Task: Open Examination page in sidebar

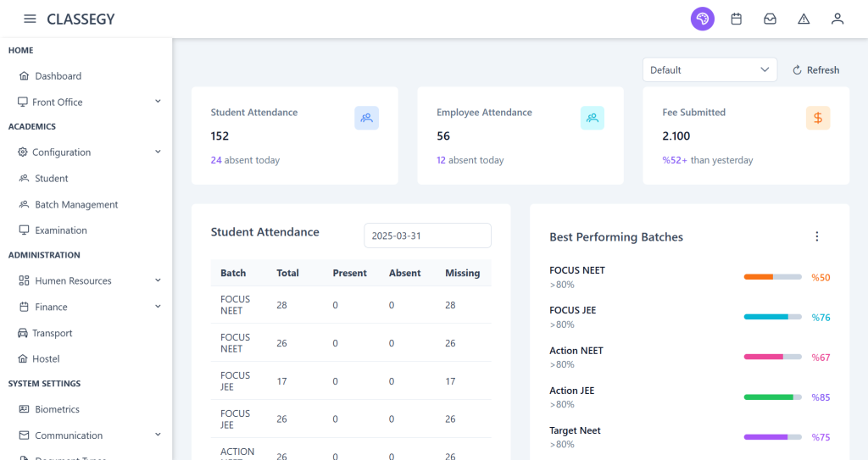Action: 60,230
